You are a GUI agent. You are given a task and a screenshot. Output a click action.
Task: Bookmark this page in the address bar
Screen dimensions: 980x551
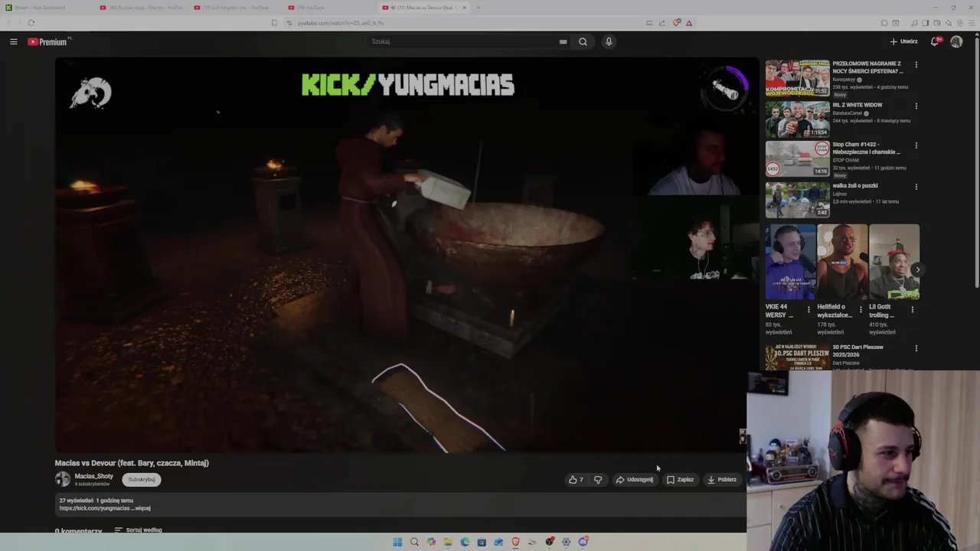pyautogui.click(x=274, y=23)
